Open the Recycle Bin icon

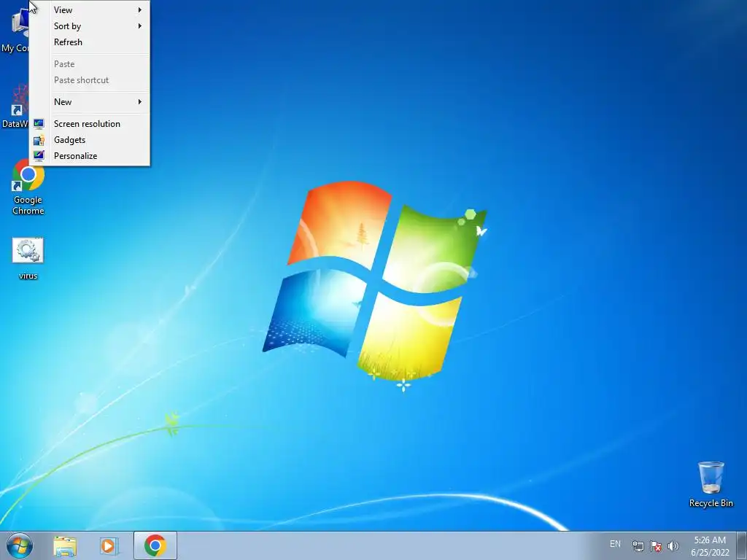point(711,477)
